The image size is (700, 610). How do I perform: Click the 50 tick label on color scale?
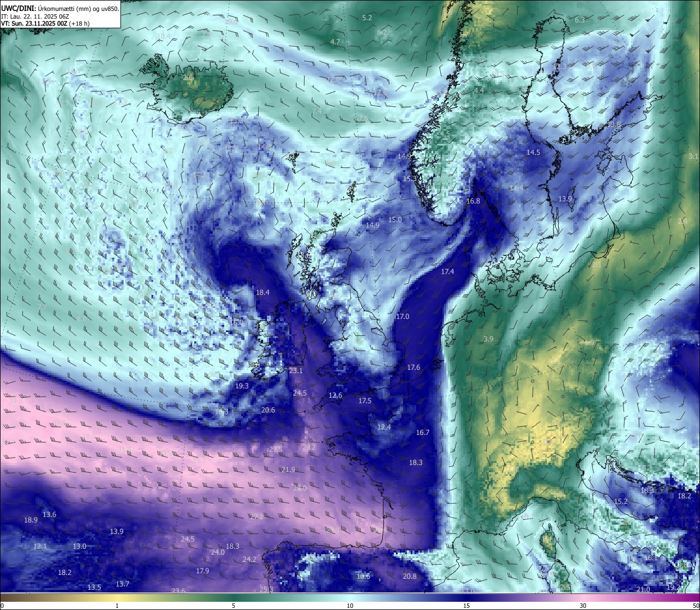(x=696, y=606)
